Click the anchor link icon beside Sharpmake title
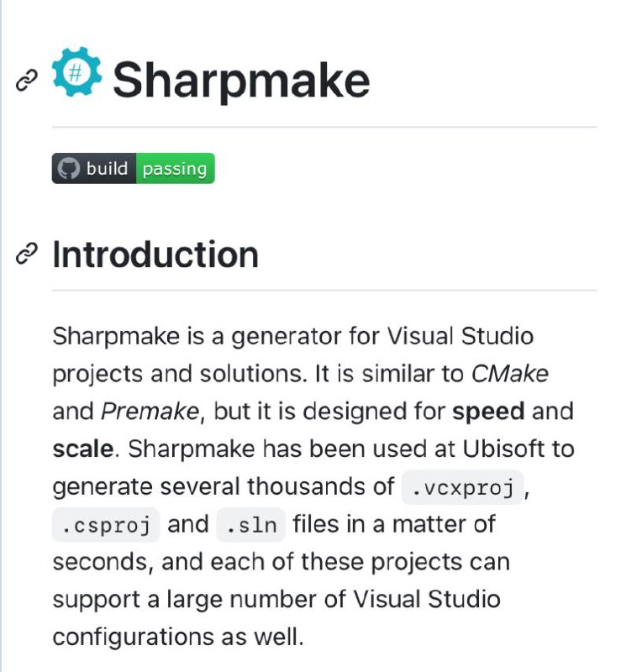This screenshot has width=642, height=672. [x=27, y=81]
